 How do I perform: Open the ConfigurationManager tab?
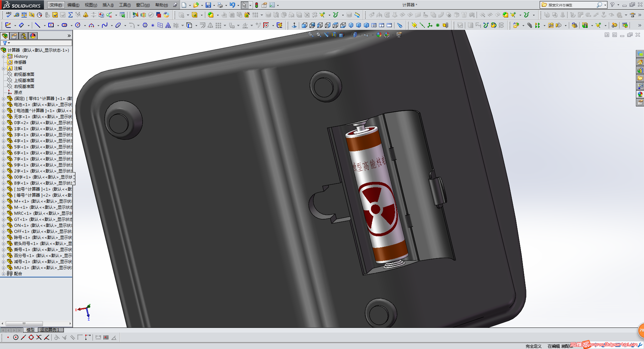23,36
